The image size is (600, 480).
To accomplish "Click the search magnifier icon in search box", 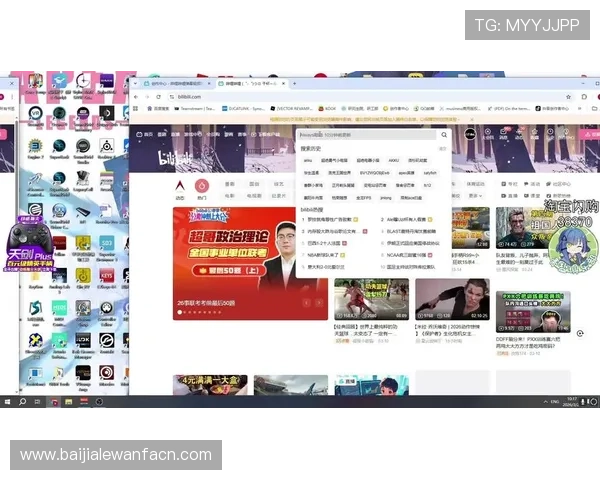I will 444,134.
